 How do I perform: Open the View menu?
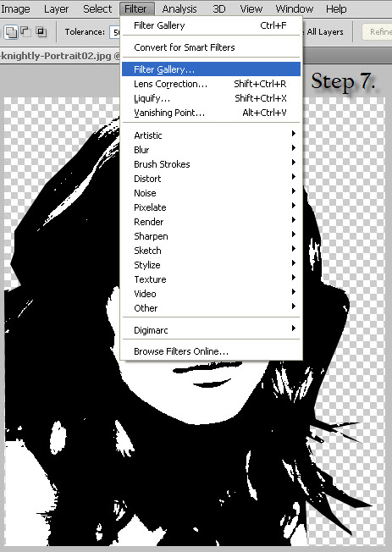pyautogui.click(x=251, y=8)
